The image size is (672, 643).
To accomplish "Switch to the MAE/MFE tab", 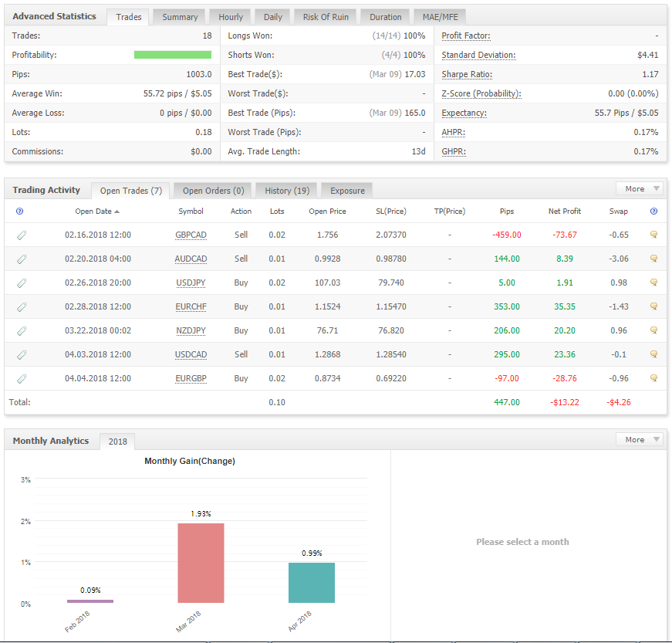I will click(439, 17).
